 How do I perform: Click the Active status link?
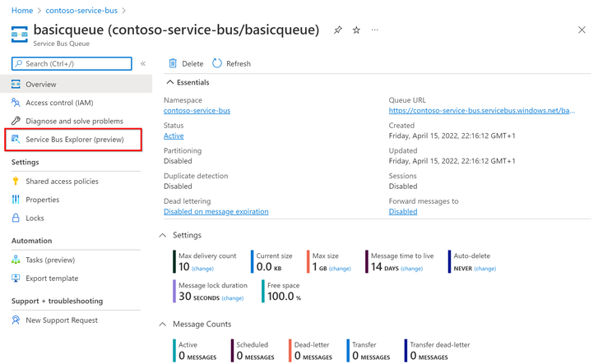(174, 136)
